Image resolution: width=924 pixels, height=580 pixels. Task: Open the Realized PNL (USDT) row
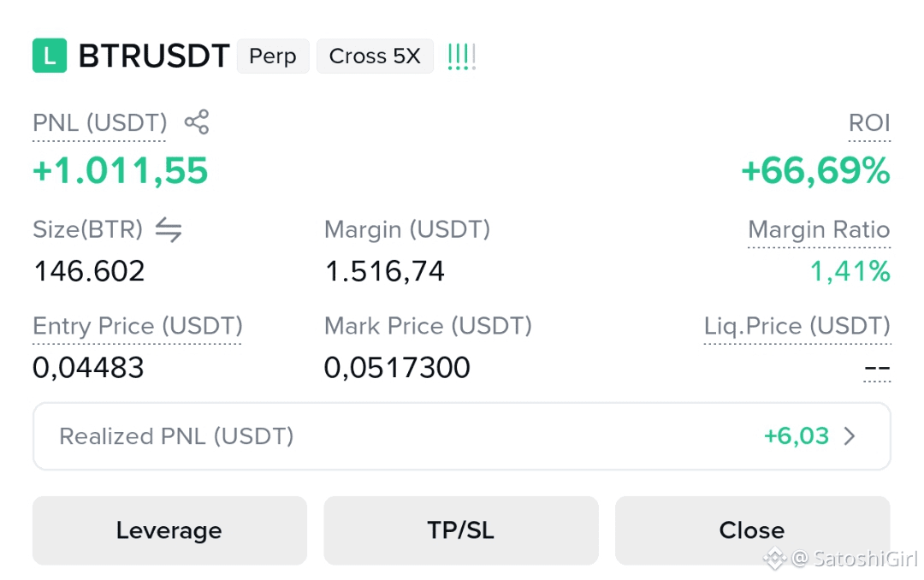pos(461,436)
